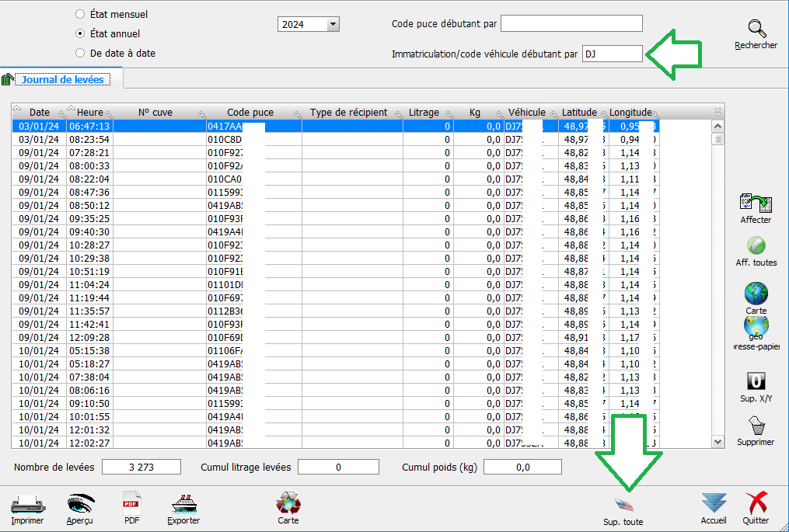Image resolution: width=789 pixels, height=532 pixels.
Task: Select the De date à date option
Action: coord(80,54)
